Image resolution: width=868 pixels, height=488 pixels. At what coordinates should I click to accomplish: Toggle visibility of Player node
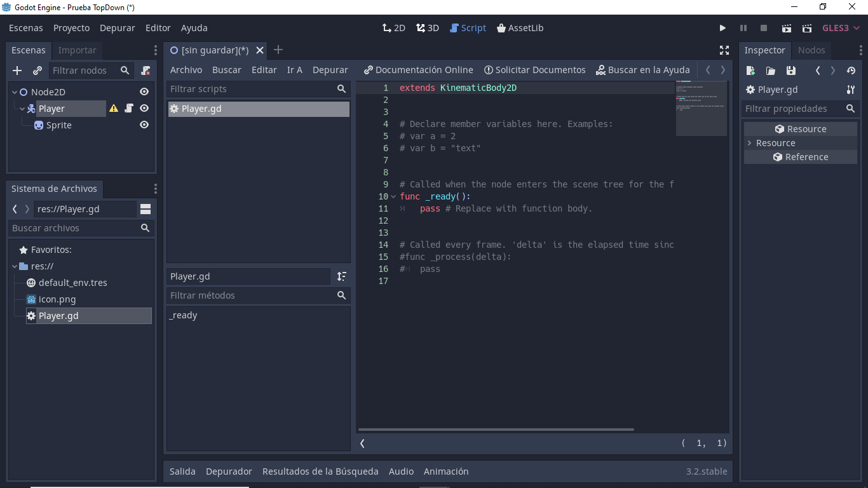[x=144, y=109]
